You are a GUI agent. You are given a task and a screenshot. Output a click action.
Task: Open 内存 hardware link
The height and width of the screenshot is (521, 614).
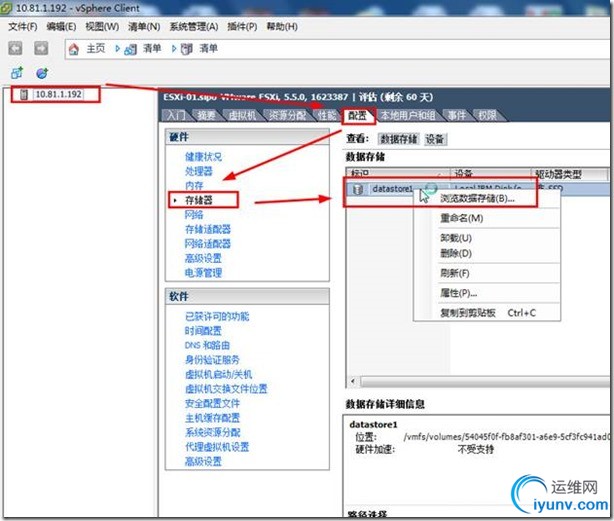click(194, 186)
